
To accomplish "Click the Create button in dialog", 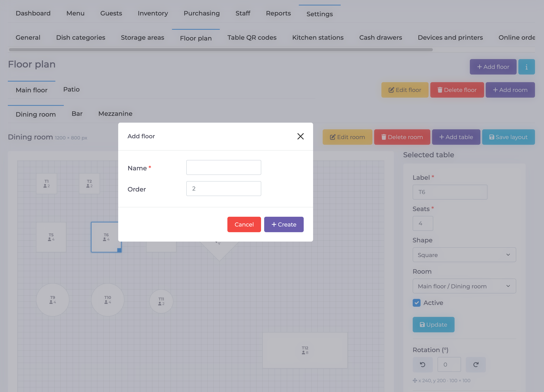I will coord(284,224).
